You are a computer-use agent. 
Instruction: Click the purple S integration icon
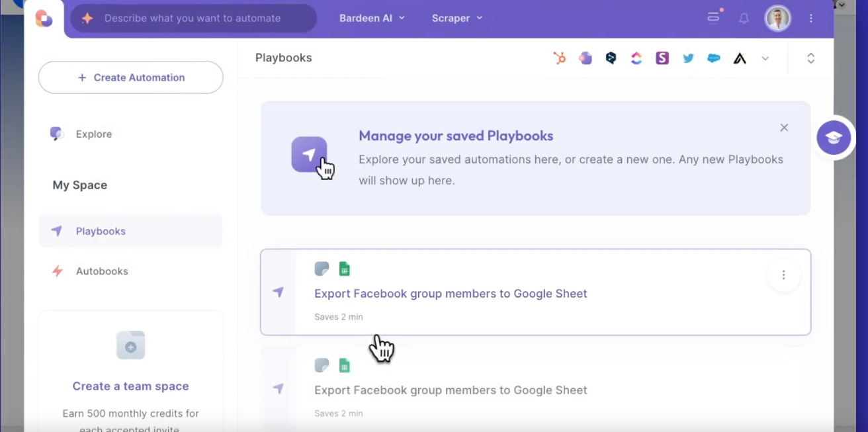662,58
